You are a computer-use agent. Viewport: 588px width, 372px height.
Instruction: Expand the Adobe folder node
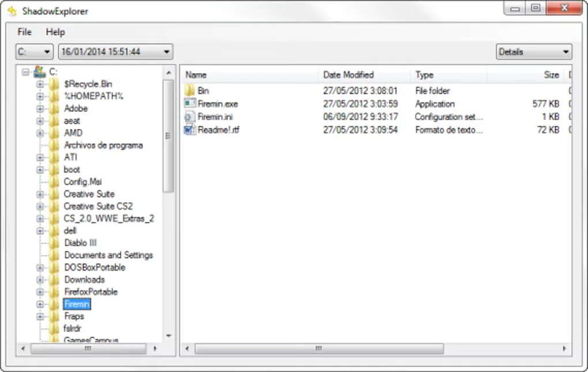[40, 109]
